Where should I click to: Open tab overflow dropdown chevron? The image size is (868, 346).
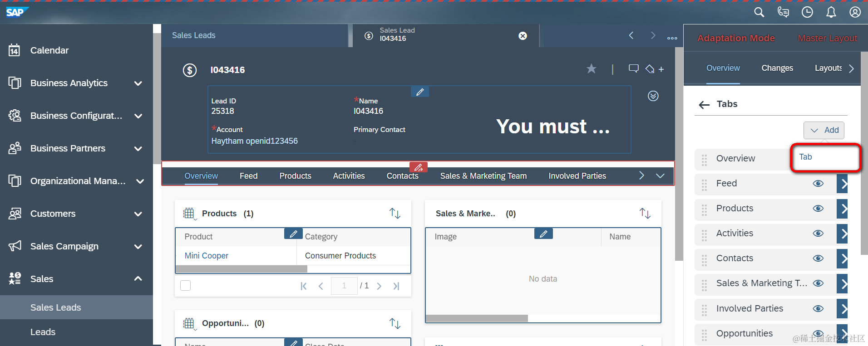660,176
